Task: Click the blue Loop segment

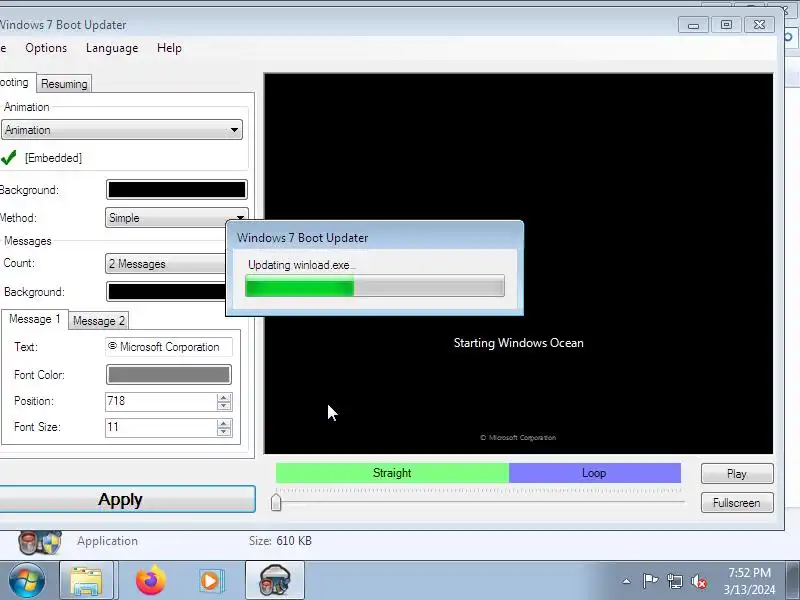Action: tap(594, 473)
